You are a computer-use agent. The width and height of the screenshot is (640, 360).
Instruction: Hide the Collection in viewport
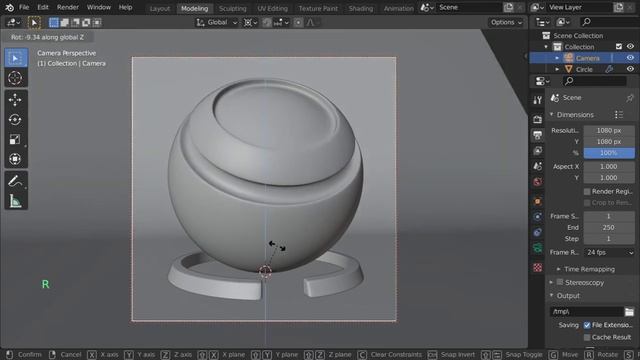[x=630, y=47]
